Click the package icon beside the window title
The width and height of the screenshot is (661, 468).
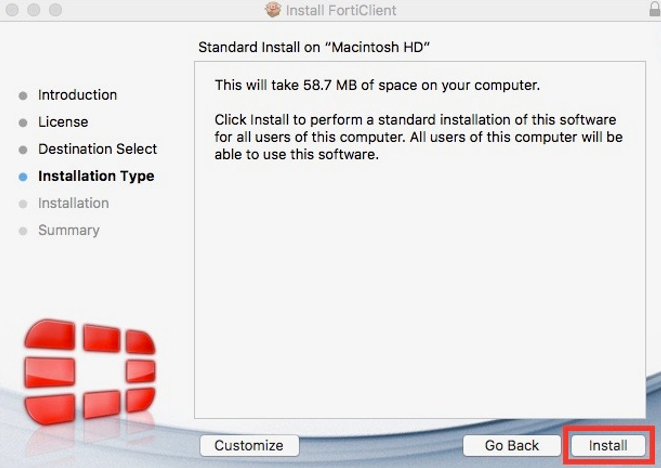coord(272,10)
